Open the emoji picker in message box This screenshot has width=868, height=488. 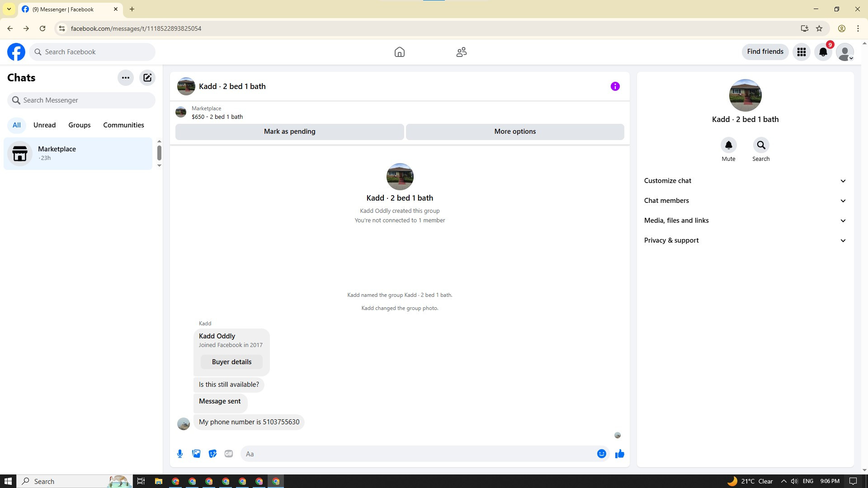(601, 454)
